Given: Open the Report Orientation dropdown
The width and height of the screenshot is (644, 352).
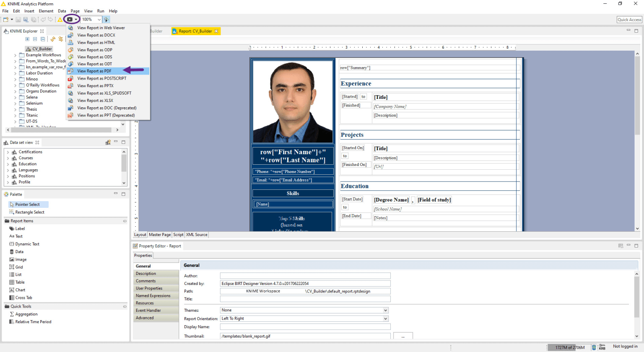Looking at the screenshot, I should (x=304, y=318).
